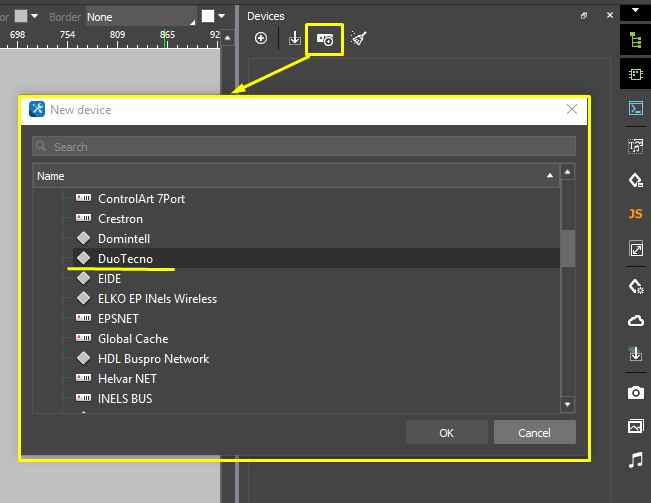Choose Global Cache from the list
651x503 pixels.
click(x=132, y=339)
